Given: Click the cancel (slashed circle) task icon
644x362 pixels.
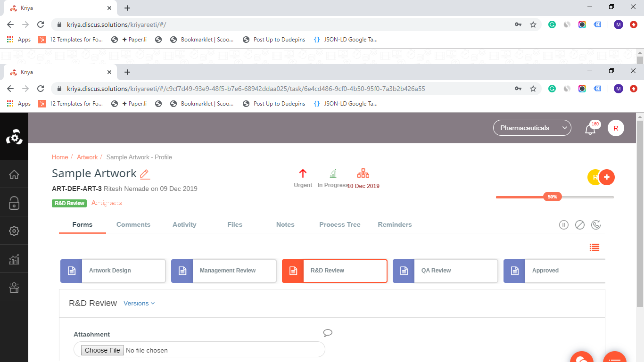Looking at the screenshot, I should [x=580, y=225].
